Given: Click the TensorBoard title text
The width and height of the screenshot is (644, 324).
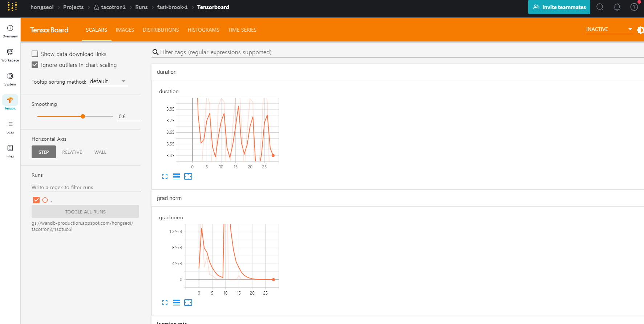Looking at the screenshot, I should (x=49, y=30).
